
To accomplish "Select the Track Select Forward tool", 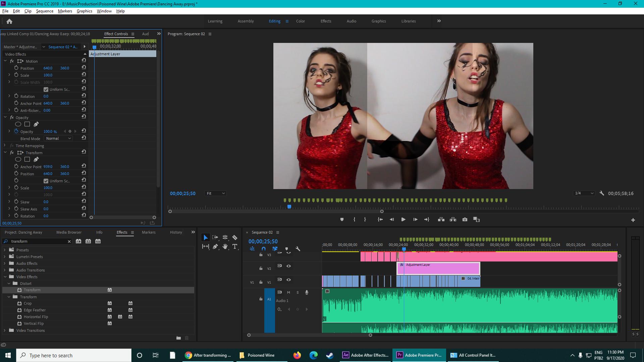I will point(215,238).
